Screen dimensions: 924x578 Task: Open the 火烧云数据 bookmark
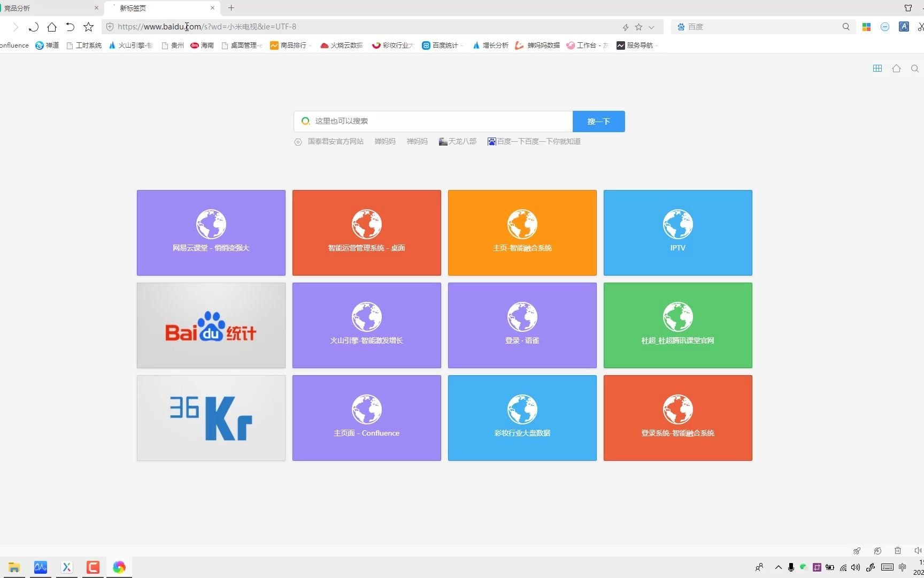click(x=341, y=45)
